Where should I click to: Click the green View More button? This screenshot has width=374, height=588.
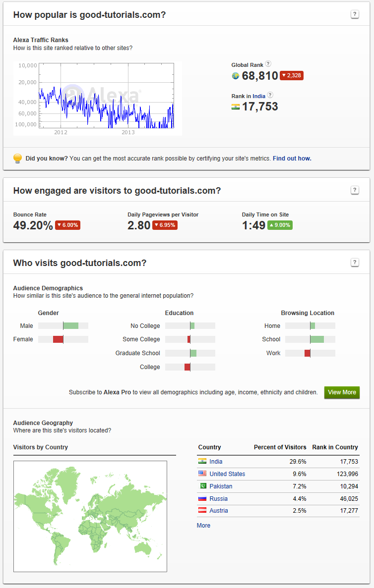coord(342,392)
